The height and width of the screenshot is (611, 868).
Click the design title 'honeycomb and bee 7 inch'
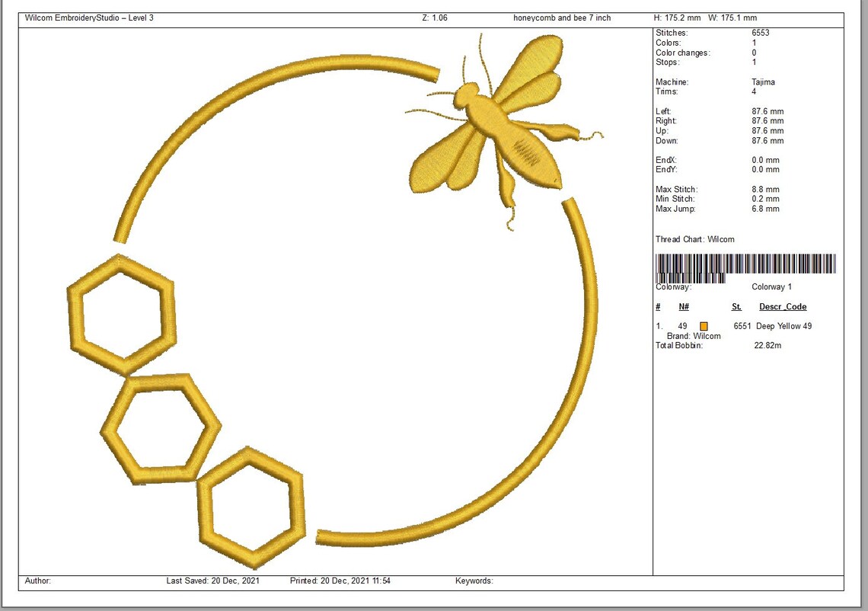tap(561, 18)
